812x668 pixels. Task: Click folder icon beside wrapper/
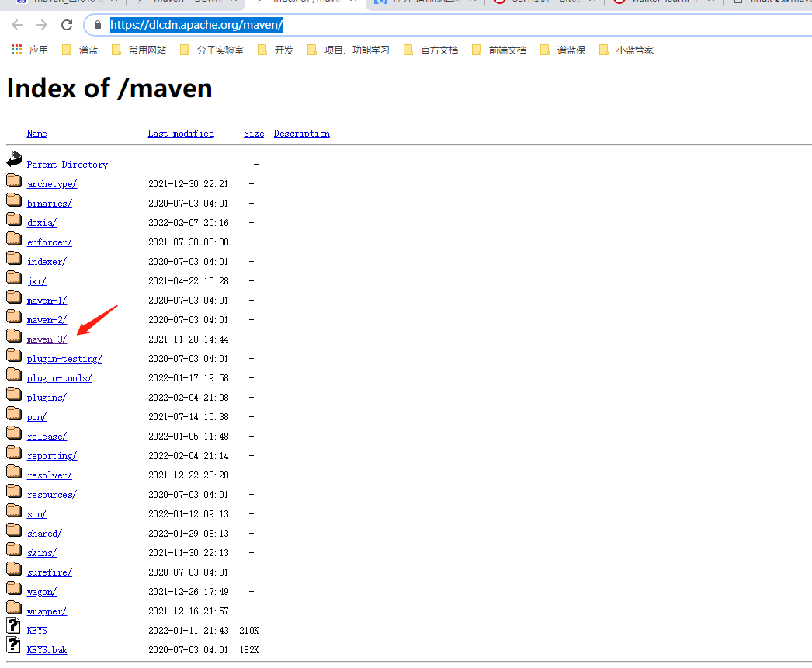click(14, 607)
